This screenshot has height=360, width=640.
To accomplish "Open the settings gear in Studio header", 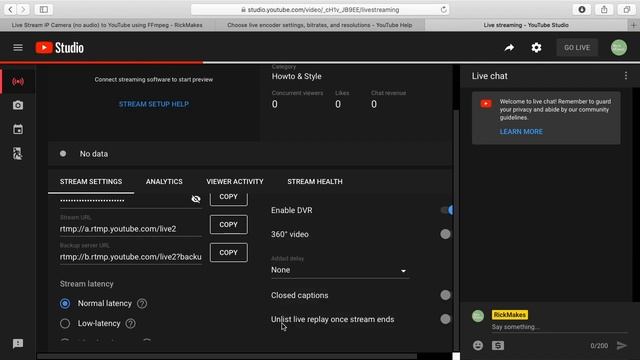I will tap(536, 48).
